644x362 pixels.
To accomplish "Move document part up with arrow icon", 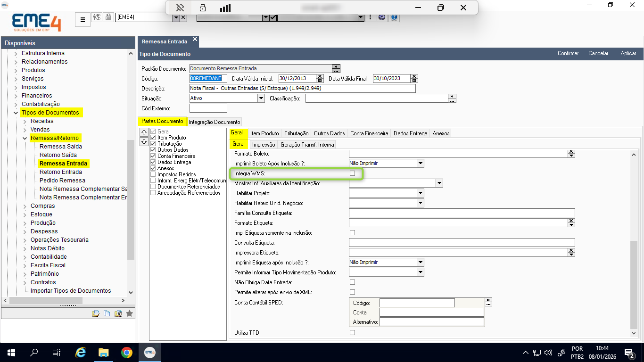I will coord(144,132).
